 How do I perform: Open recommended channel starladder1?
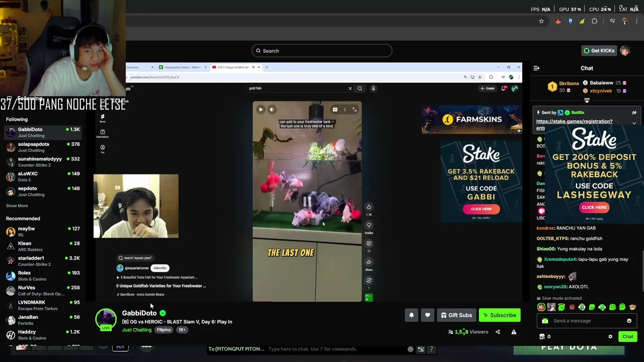point(43,261)
